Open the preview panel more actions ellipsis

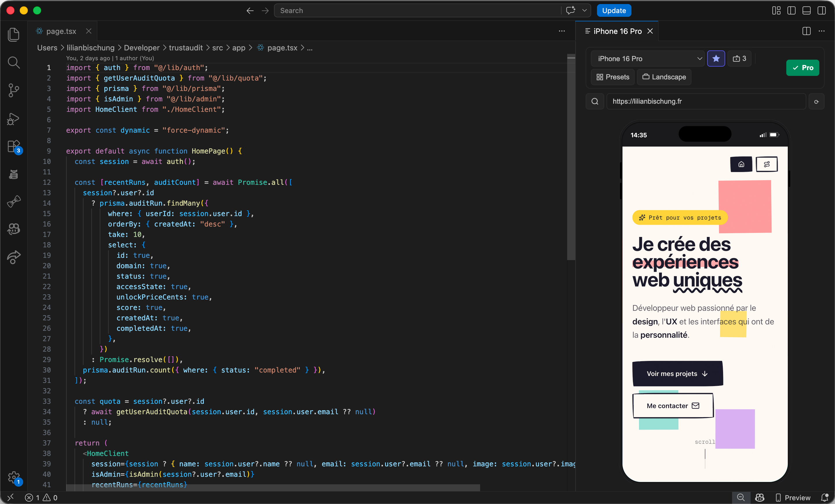pyautogui.click(x=822, y=31)
